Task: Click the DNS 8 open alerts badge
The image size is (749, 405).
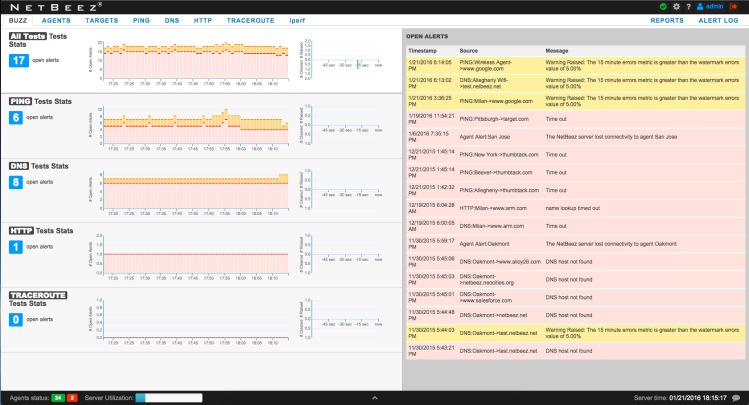Action: (16, 182)
